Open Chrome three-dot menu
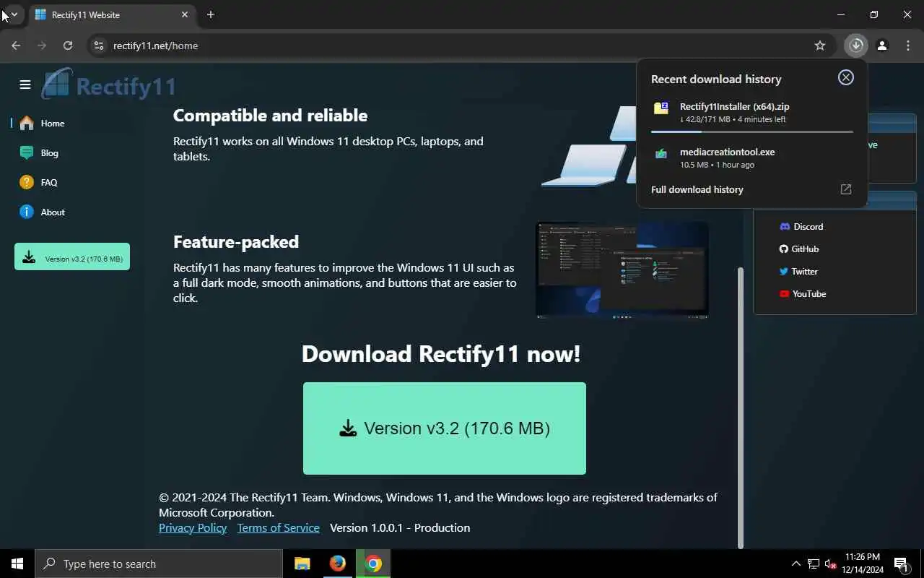The width and height of the screenshot is (924, 578). click(x=908, y=46)
